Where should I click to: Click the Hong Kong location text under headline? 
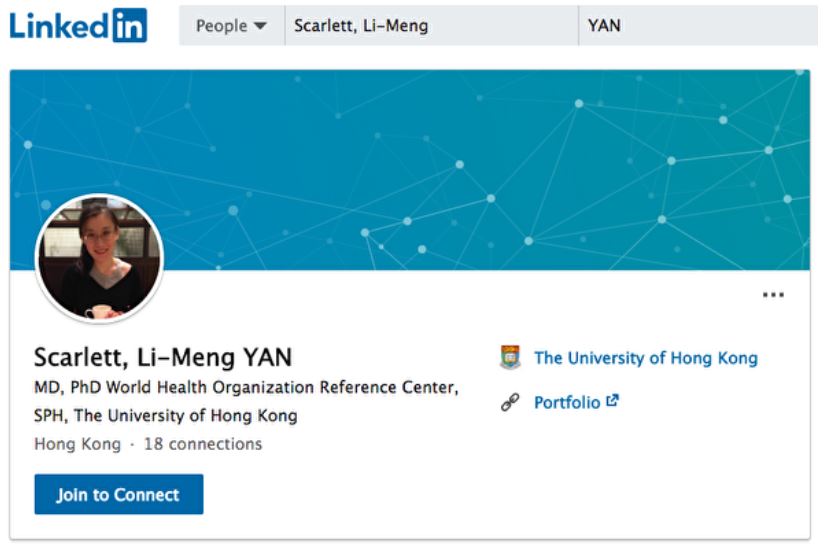(x=77, y=444)
